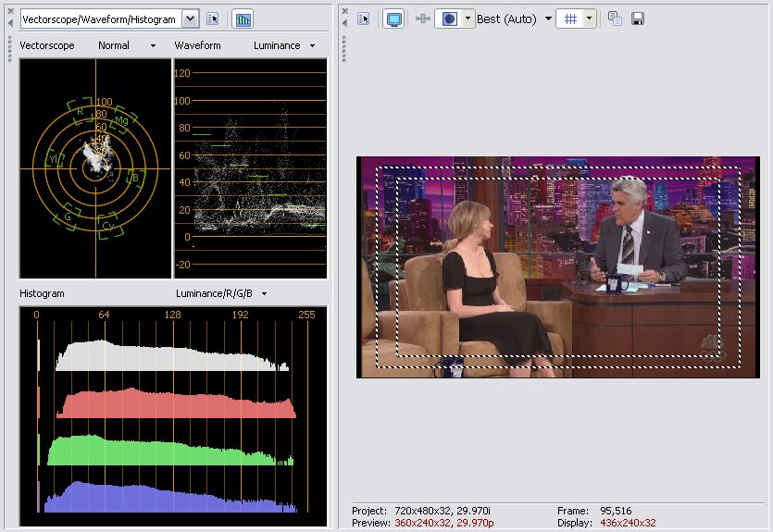This screenshot has height=532, width=773.
Task: Click the talk show video preview frame
Action: (558, 267)
